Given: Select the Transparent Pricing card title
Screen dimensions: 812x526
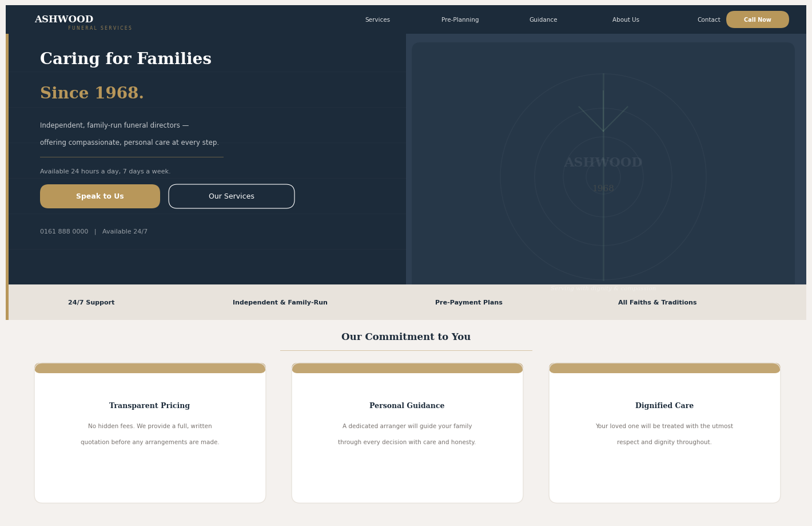Looking at the screenshot, I should pos(150,406).
